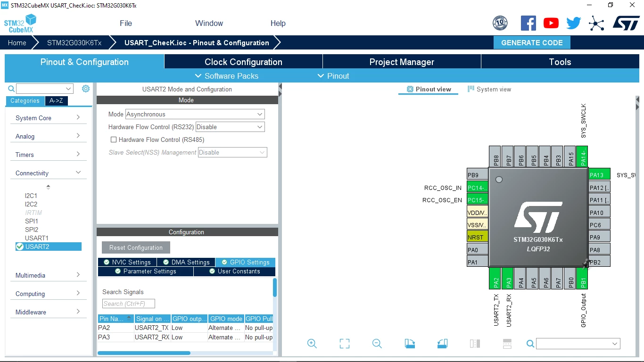The width and height of the screenshot is (644, 362).
Task: Fit the chip to the view
Action: [345, 344]
